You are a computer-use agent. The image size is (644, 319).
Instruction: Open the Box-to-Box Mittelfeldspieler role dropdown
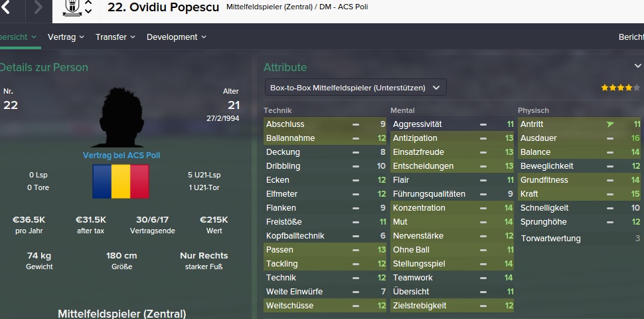(355, 88)
